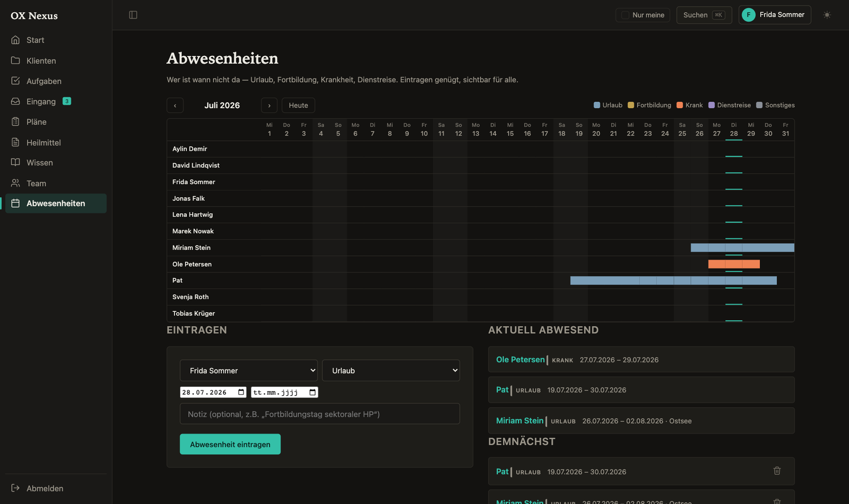Screen dimensions: 849x504
Task: Focus the optional Notiz text field
Action: coord(320,414)
